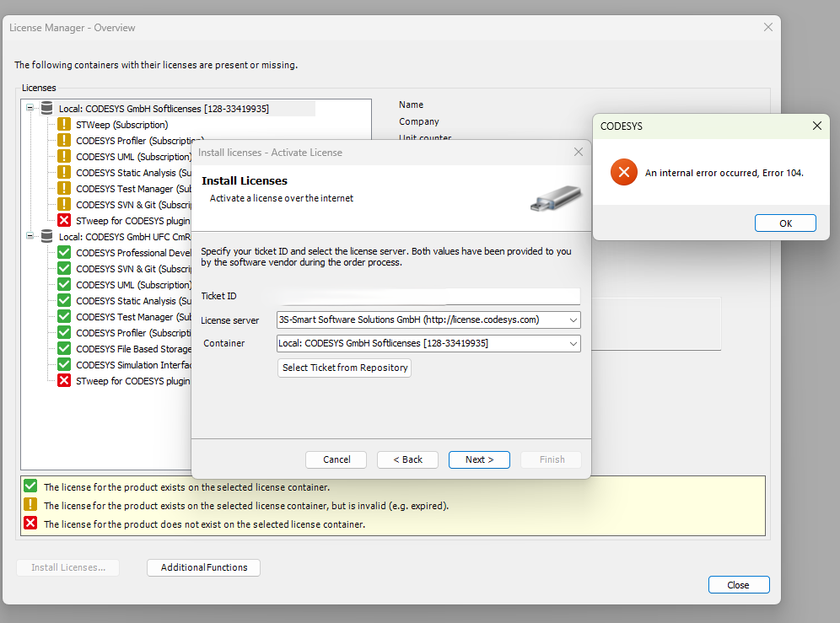Viewport: 840px width, 623px height.
Task: Cancel the Install licenses wizard
Action: click(337, 459)
